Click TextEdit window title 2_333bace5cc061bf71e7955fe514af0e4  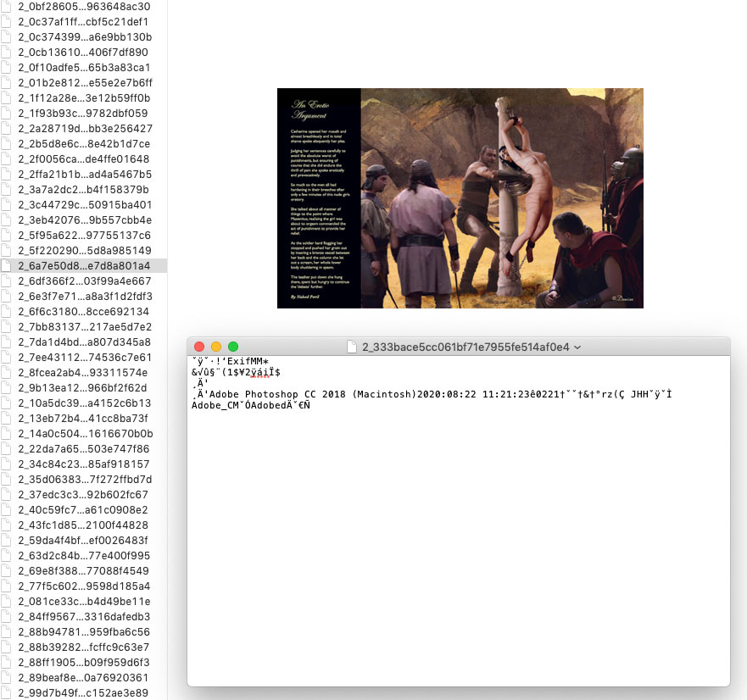pyautogui.click(x=465, y=347)
